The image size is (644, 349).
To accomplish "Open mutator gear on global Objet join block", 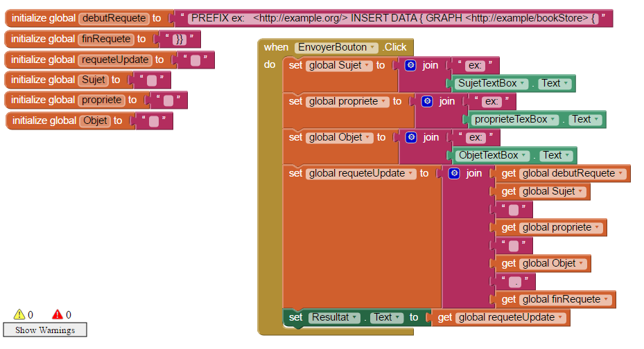I will click(x=411, y=137).
